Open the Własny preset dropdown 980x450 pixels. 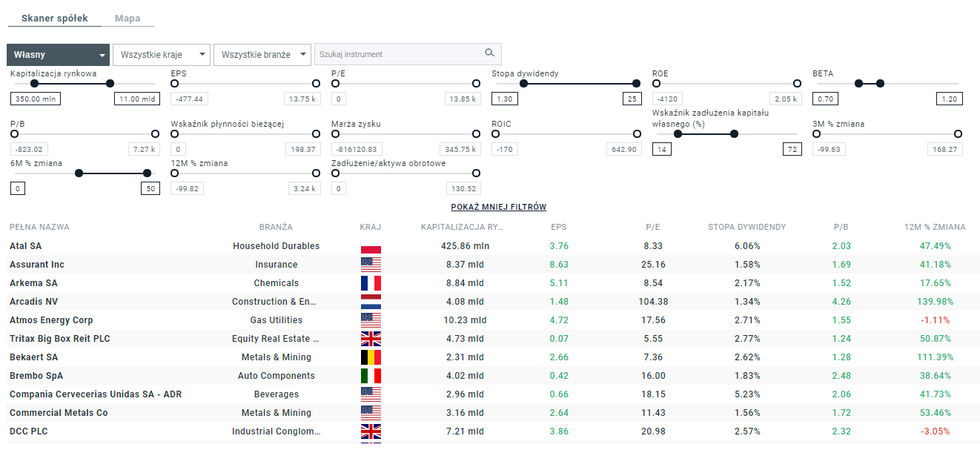[x=59, y=55]
